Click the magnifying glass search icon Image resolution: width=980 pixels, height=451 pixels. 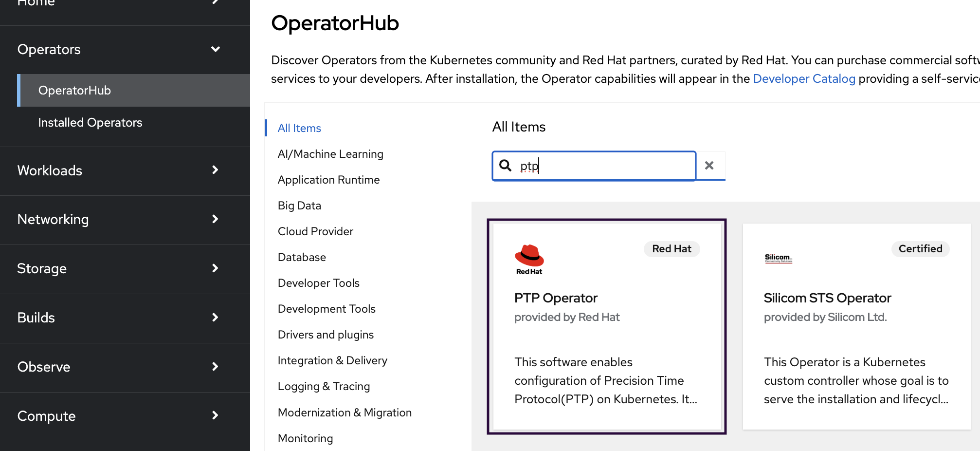(x=506, y=166)
